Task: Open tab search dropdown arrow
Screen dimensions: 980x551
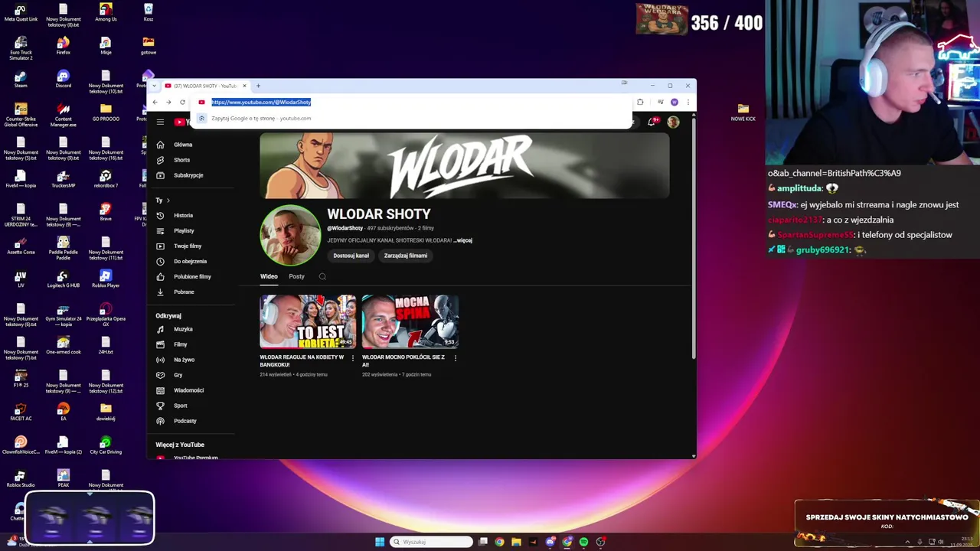Action: [155, 86]
